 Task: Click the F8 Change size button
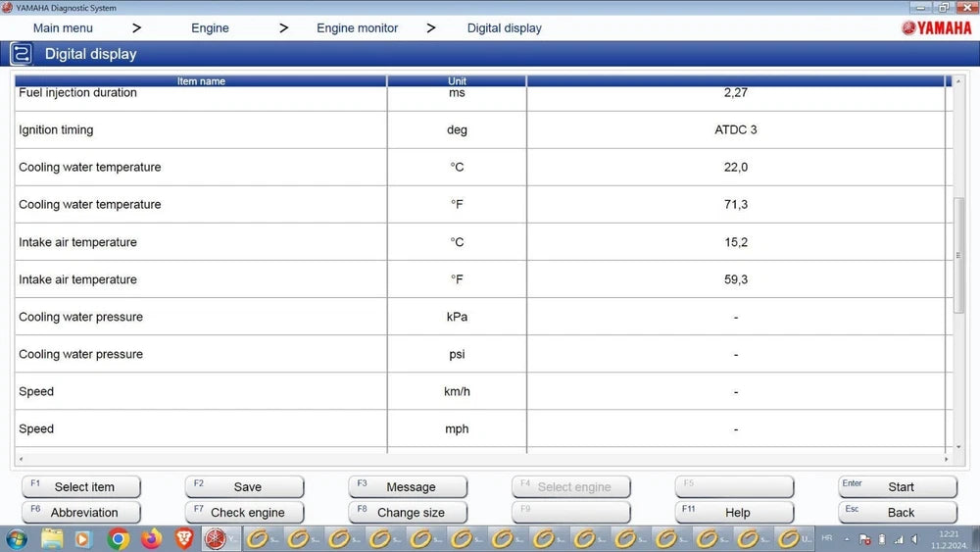click(408, 512)
